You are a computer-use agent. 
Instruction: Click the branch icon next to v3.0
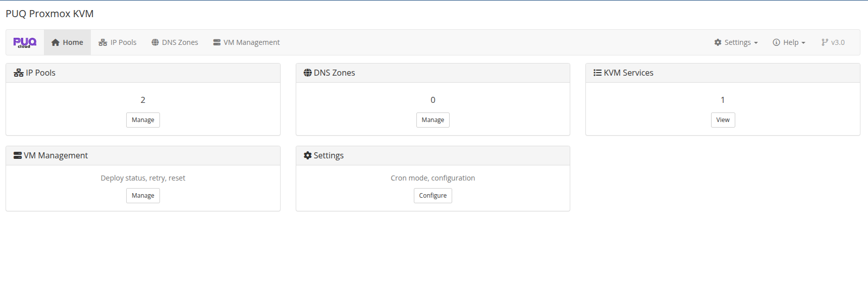pyautogui.click(x=825, y=42)
